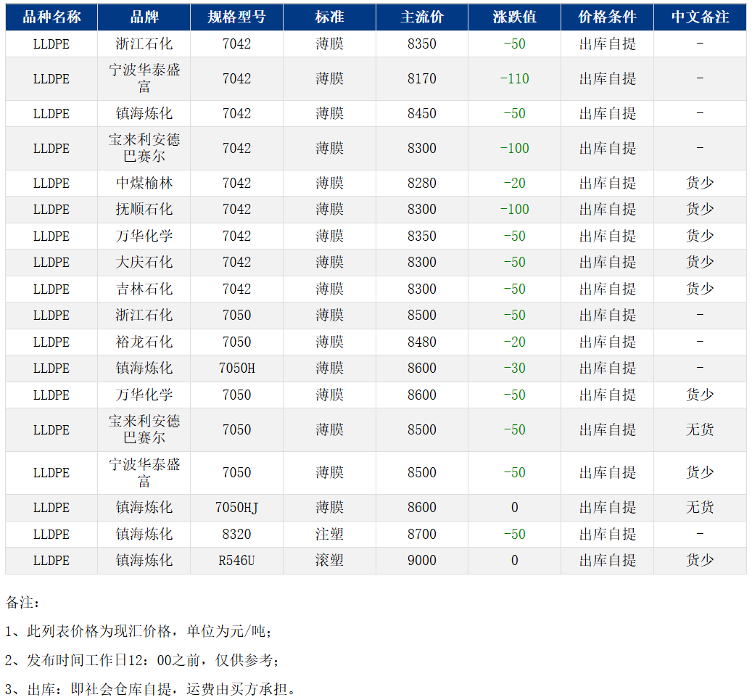Select change value 0 in R546U row

(x=515, y=561)
